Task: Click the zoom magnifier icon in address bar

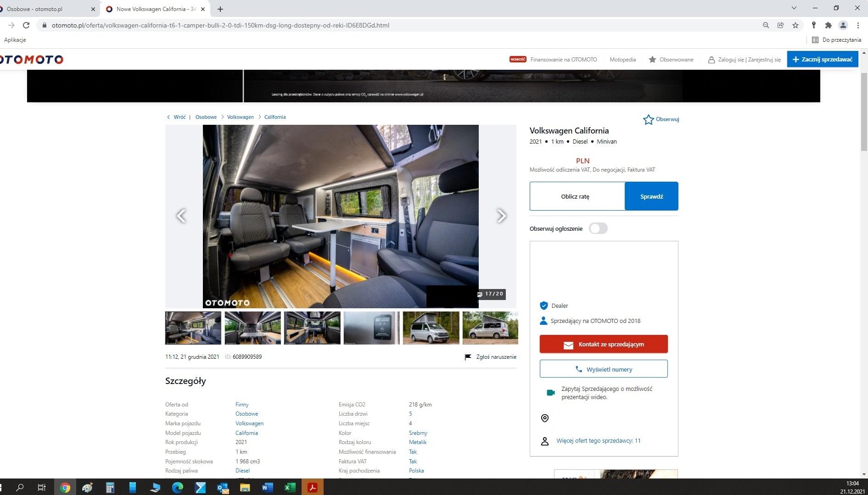Action: 766,25
